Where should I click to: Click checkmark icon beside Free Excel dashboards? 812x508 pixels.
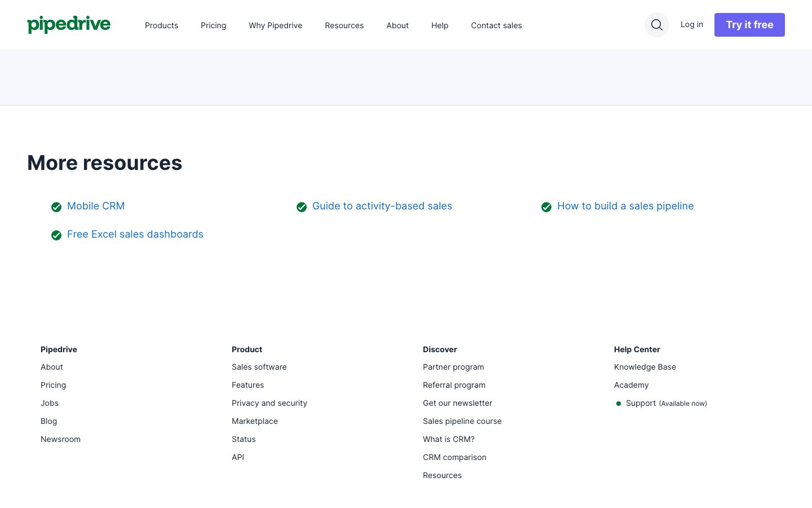click(56, 235)
